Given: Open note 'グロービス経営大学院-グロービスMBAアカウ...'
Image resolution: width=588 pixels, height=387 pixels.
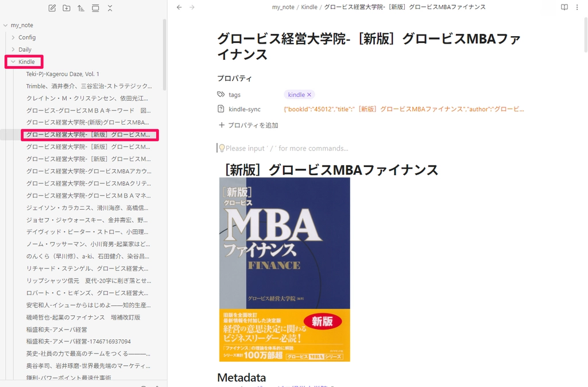Looking at the screenshot, I should 89,171.
